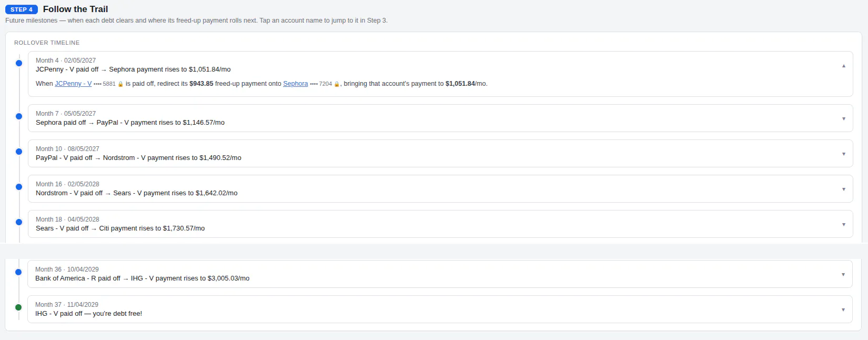Viewport: 868px width, 340px height.
Task: Expand the Month 7 Sephora paid off arrow
Action: tap(843, 118)
